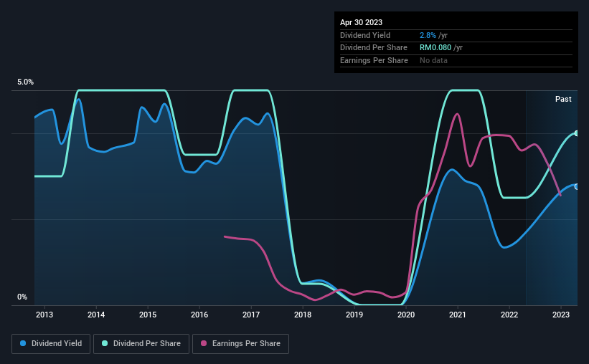The image size is (589, 364).
Task: Select the 2016 axis label
Action: pos(199,315)
